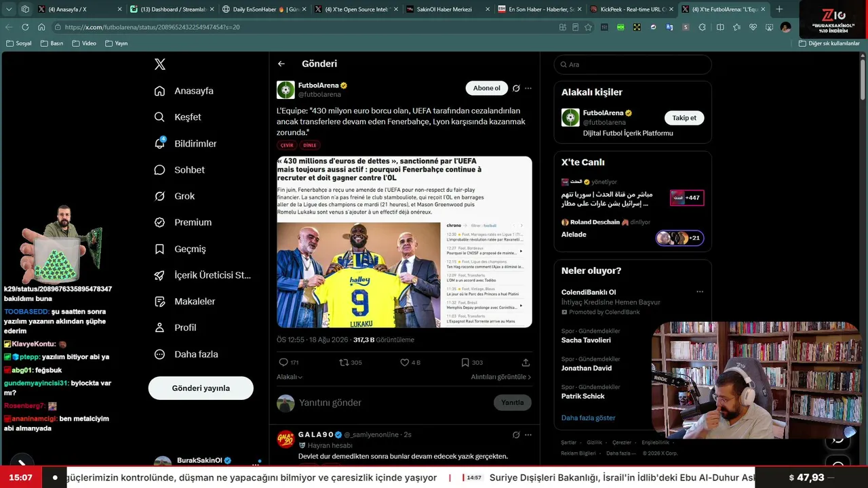Screen dimensions: 868x488
Task: Click the share icon on the post
Action: pos(526,363)
